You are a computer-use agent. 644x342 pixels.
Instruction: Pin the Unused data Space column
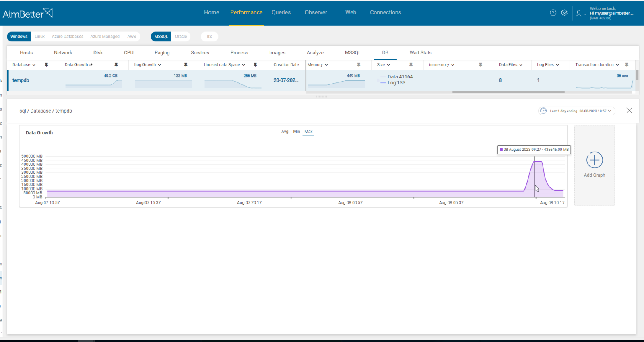(x=255, y=65)
